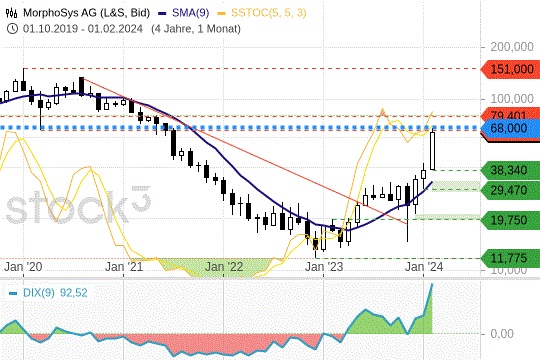The height and width of the screenshot is (360, 540).
Task: Click the 0,00 label on the DIX axis
Action: click(x=502, y=334)
